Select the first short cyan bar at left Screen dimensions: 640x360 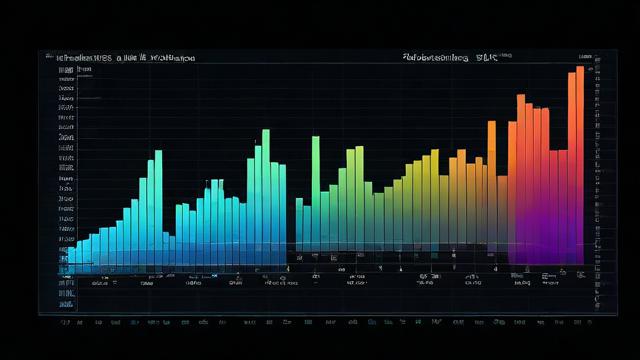(71, 255)
